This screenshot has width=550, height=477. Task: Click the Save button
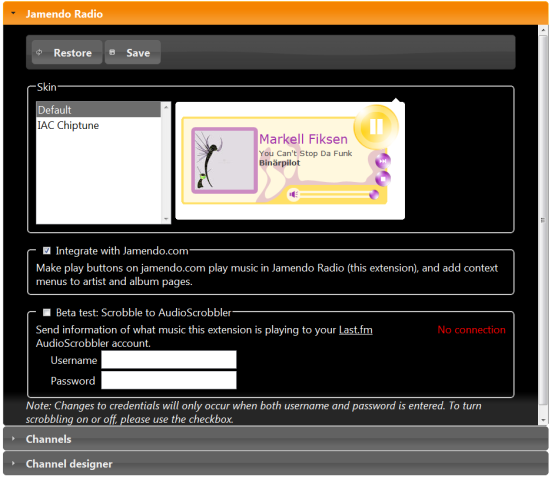pos(133,52)
